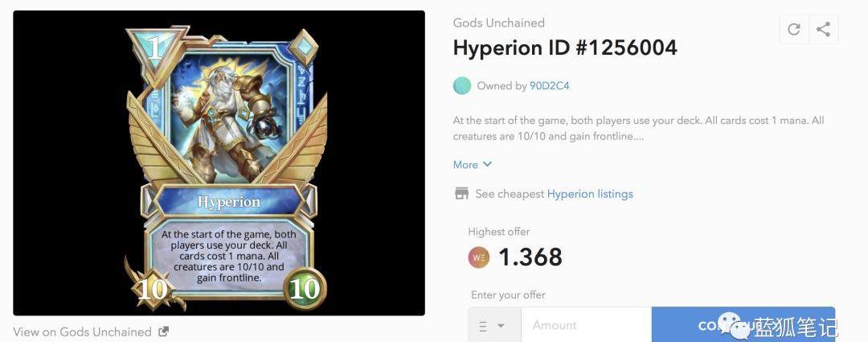The height and width of the screenshot is (342, 868).
Task: Click the refresh metadata icon
Action: pyautogui.click(x=794, y=30)
